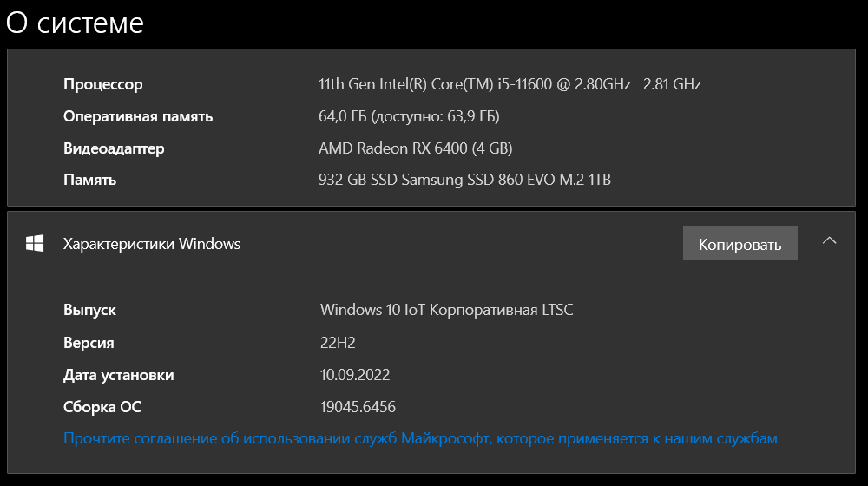The height and width of the screenshot is (486, 868).
Task: Click the Дата установки label
Action: pos(118,375)
